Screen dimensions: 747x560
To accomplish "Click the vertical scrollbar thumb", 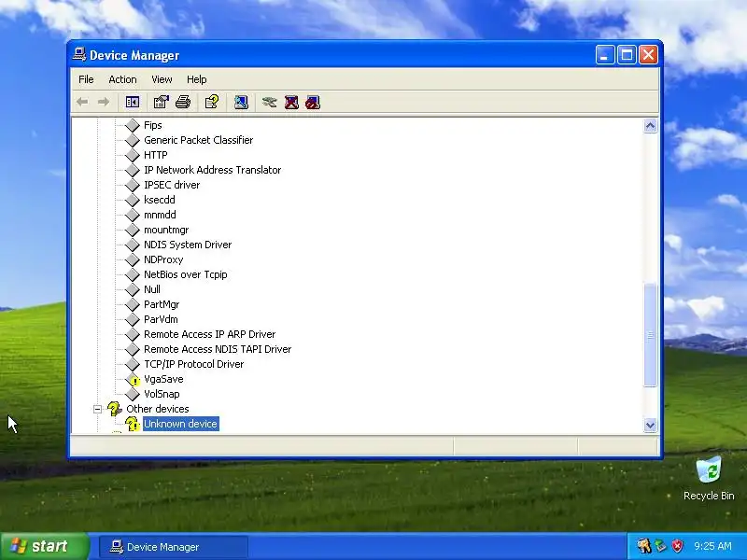I will click(x=650, y=335).
